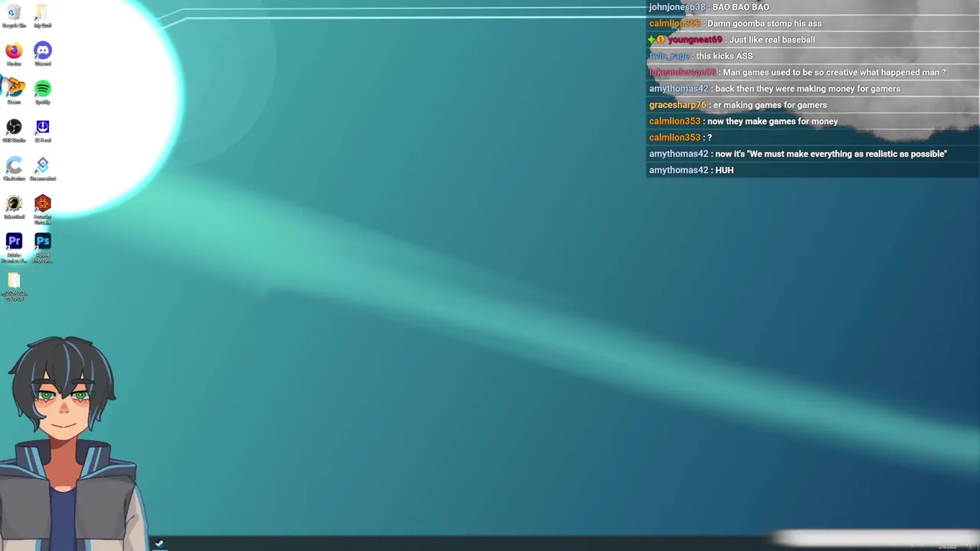Click 'BAO BAO BAO' chat message
This screenshot has height=551, width=980.
point(740,7)
